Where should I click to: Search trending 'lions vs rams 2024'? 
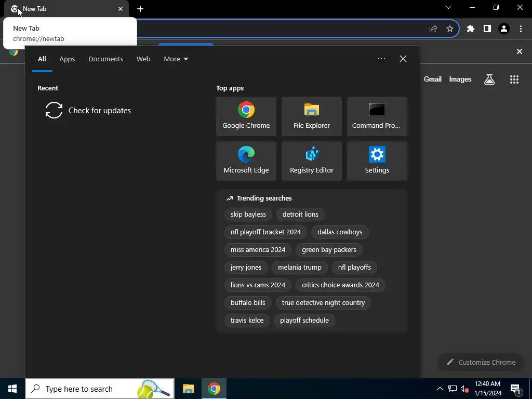pos(258,285)
